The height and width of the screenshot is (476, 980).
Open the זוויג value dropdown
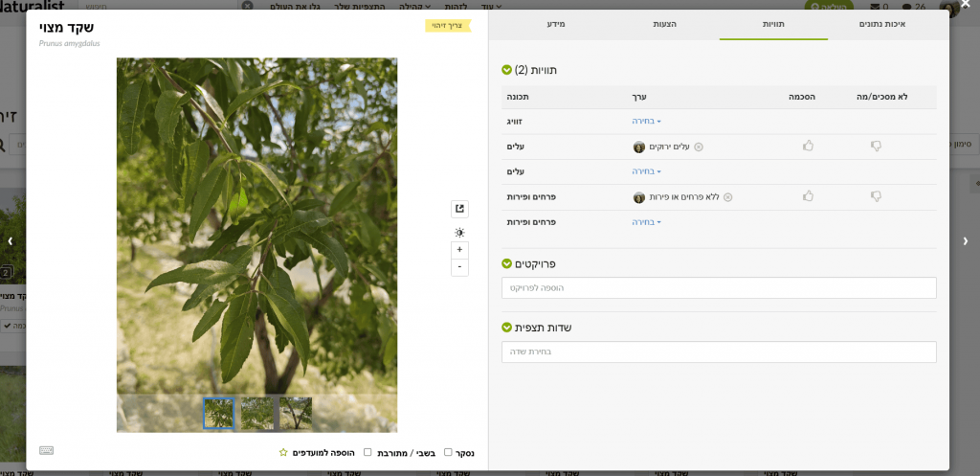(646, 122)
